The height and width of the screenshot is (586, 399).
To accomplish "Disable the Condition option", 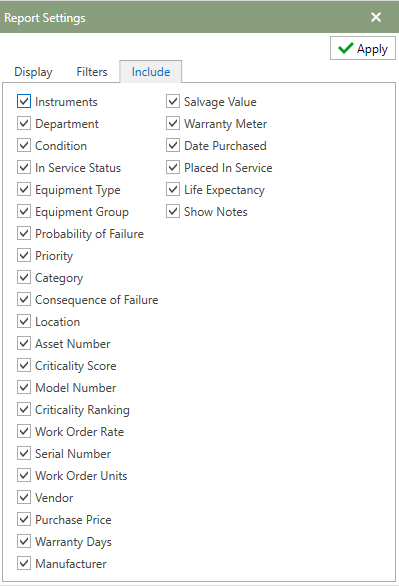I will (x=24, y=145).
